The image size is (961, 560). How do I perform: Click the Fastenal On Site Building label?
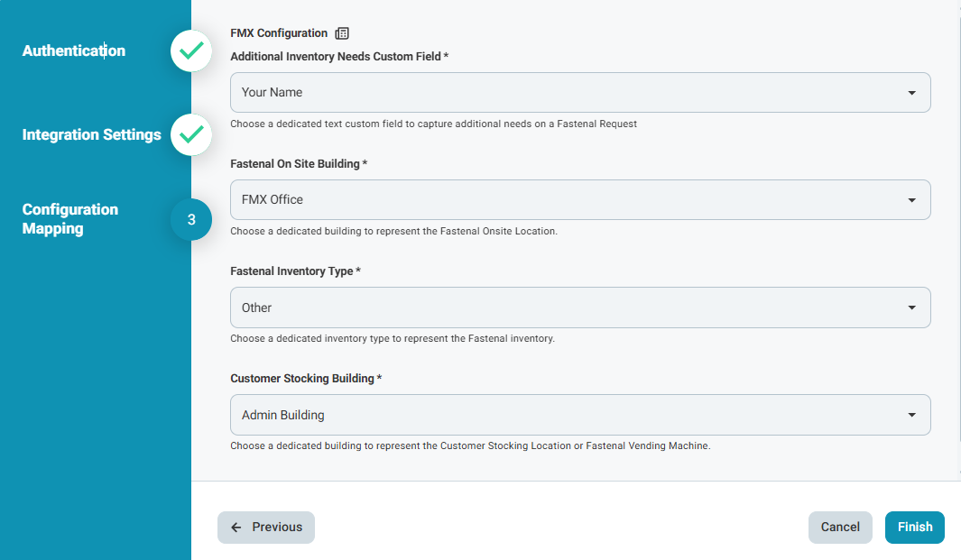pyautogui.click(x=299, y=164)
